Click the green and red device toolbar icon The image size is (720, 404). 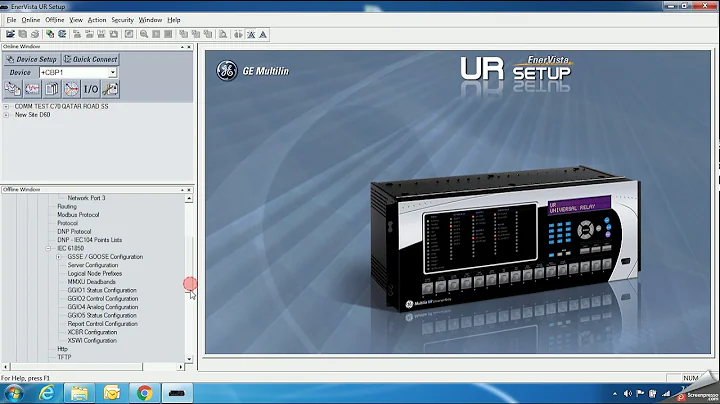coord(50,34)
